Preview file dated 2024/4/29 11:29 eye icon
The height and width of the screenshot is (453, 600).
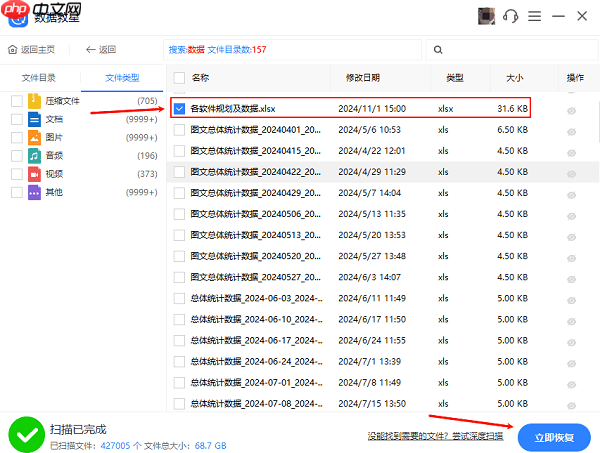571,174
